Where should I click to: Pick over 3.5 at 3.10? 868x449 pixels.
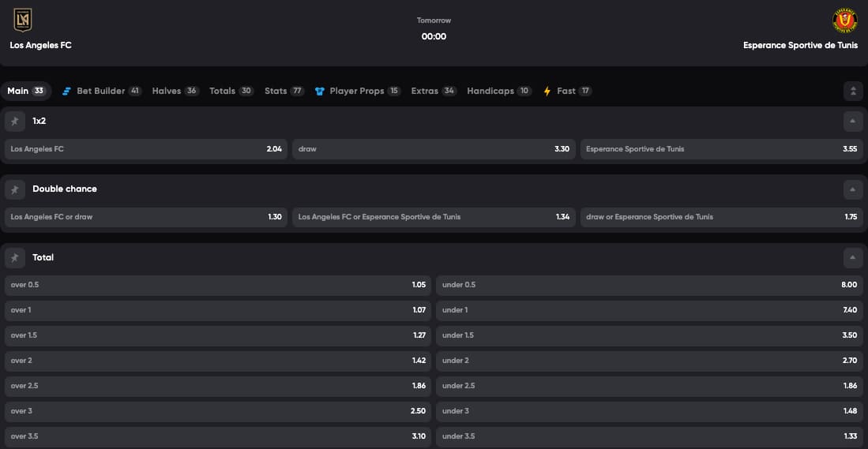pyautogui.click(x=218, y=437)
